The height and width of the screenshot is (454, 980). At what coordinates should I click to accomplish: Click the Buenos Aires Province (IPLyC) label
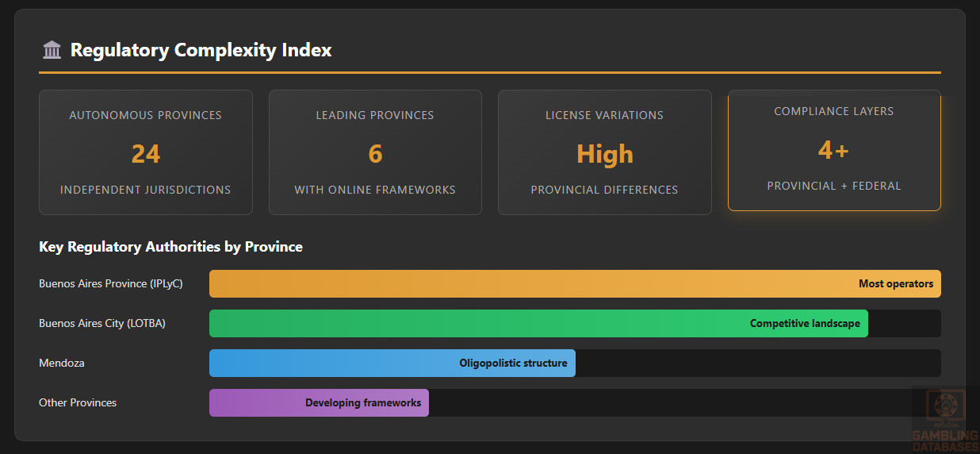111,283
